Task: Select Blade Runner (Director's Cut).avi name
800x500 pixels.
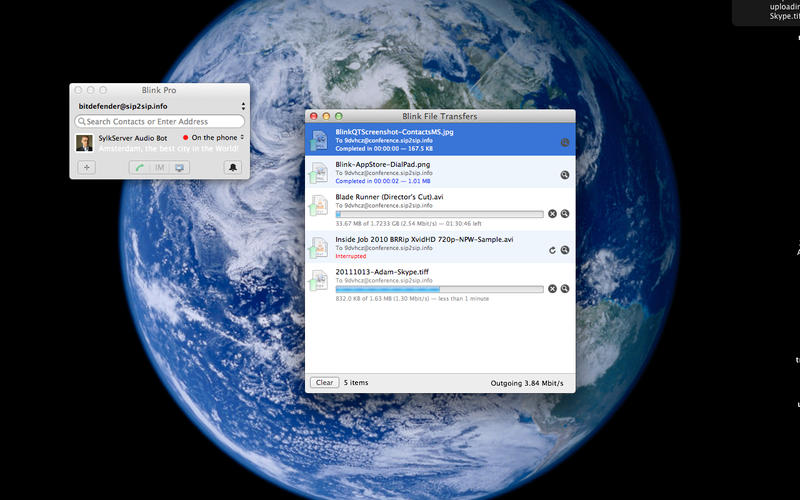Action: (x=389, y=197)
